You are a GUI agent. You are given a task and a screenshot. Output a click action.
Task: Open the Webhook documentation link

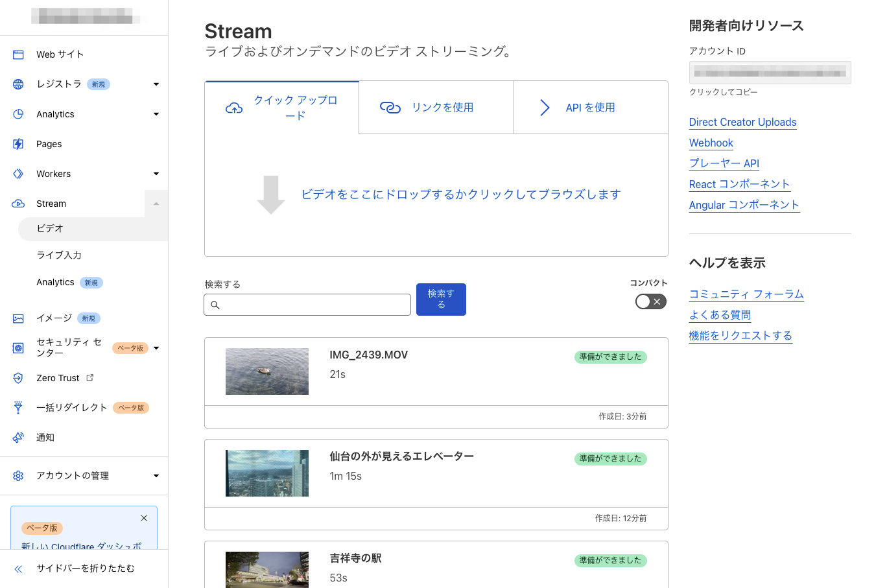[x=711, y=143]
